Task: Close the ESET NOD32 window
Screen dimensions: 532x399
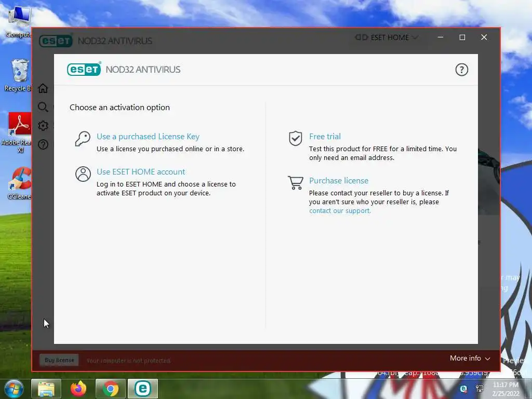Action: pos(484,37)
